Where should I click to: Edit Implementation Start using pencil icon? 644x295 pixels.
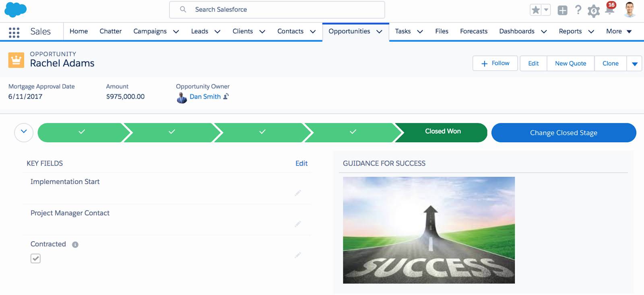click(298, 193)
